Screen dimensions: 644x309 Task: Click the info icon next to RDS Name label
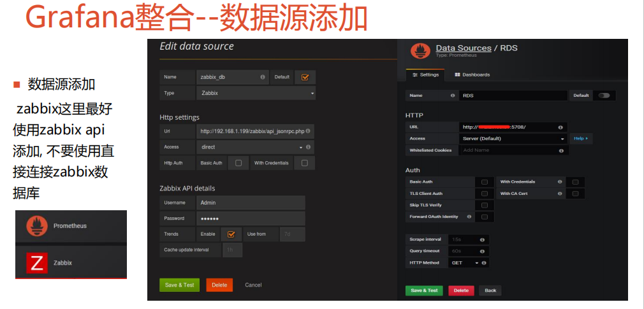pyautogui.click(x=453, y=95)
